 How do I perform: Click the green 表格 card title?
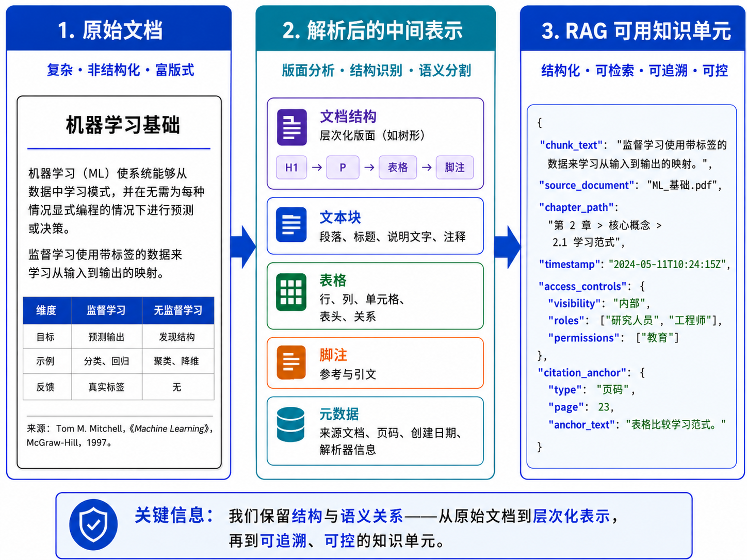(x=333, y=281)
